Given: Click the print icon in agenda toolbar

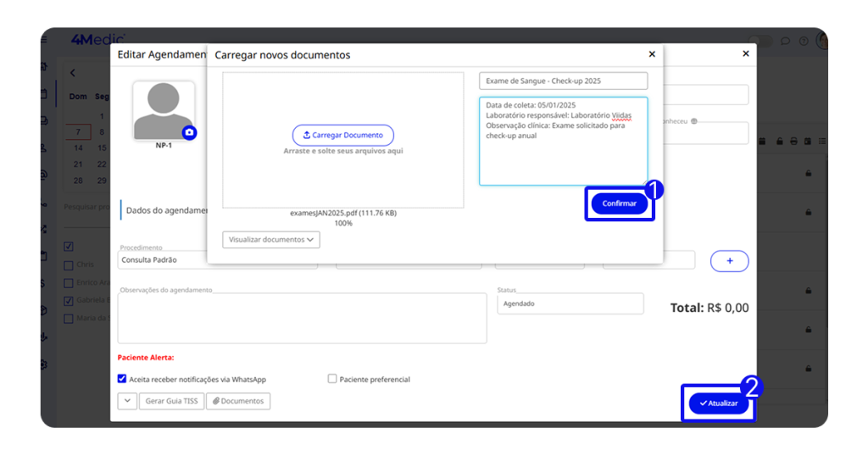Looking at the screenshot, I should [792, 141].
